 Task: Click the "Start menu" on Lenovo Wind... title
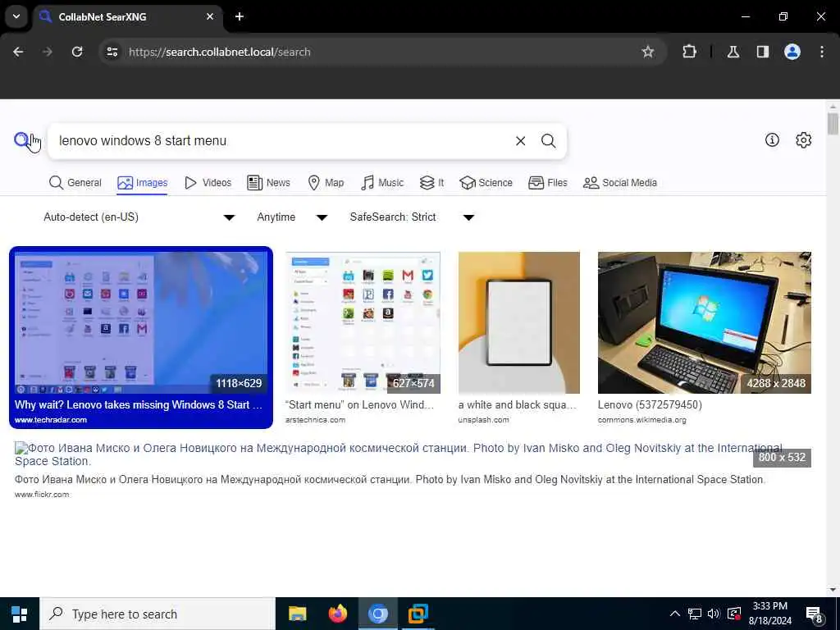[x=359, y=405]
